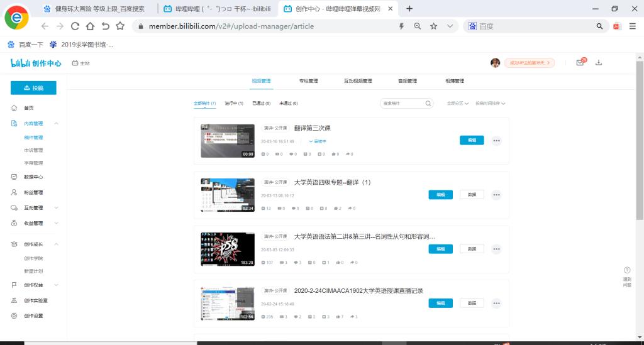This screenshot has width=644, height=345.
Task: Open the P5S video thumbnail
Action: click(227, 249)
